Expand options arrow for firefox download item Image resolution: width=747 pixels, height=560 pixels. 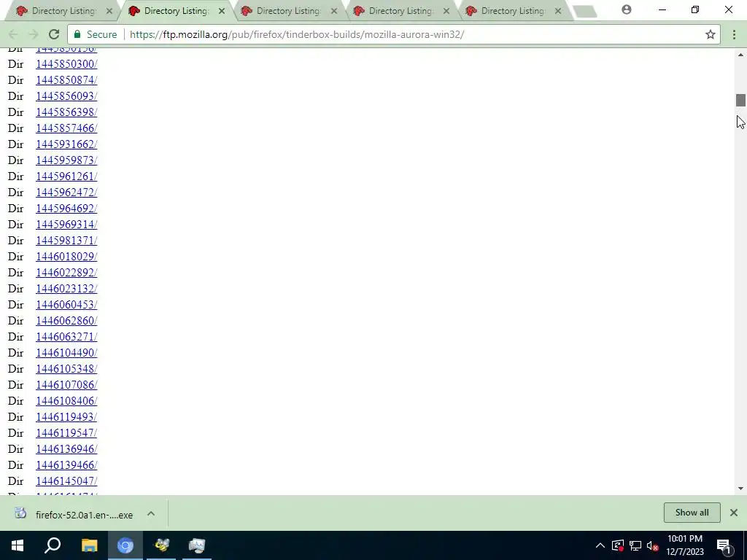(151, 513)
